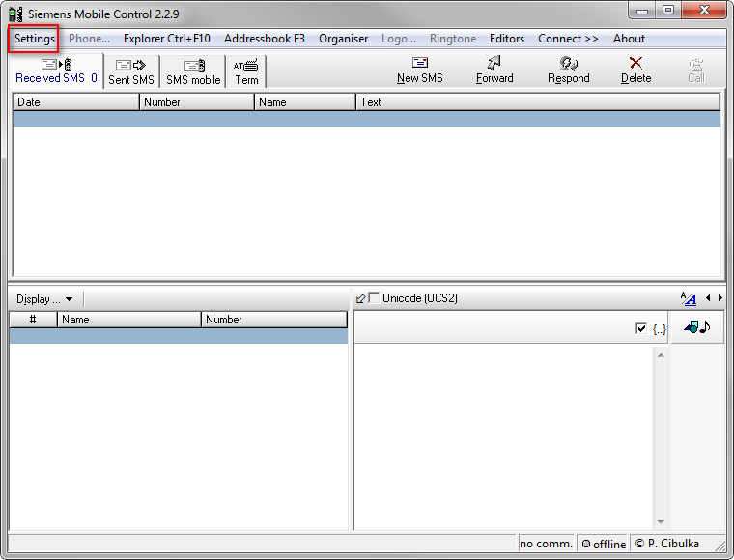The width and height of the screenshot is (734, 560).
Task: Click the picture and melody insert icon
Action: point(696,327)
